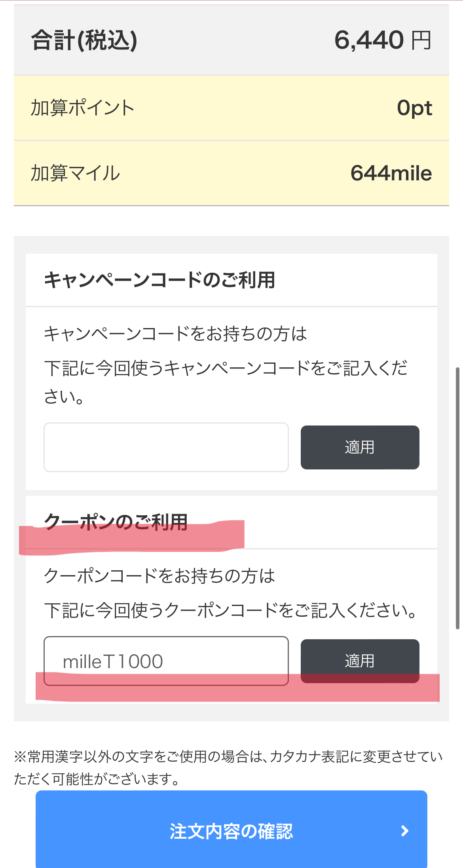Click the 加算ポイント row label

[x=83, y=108]
